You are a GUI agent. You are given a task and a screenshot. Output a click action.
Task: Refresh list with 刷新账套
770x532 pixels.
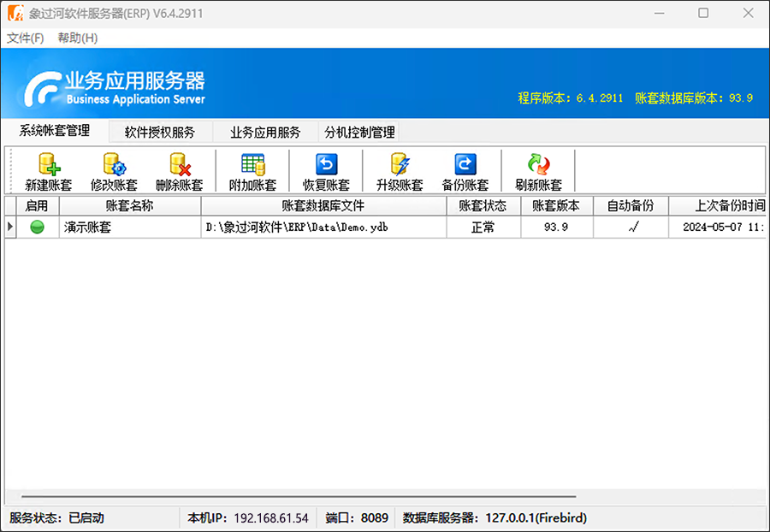[539, 171]
